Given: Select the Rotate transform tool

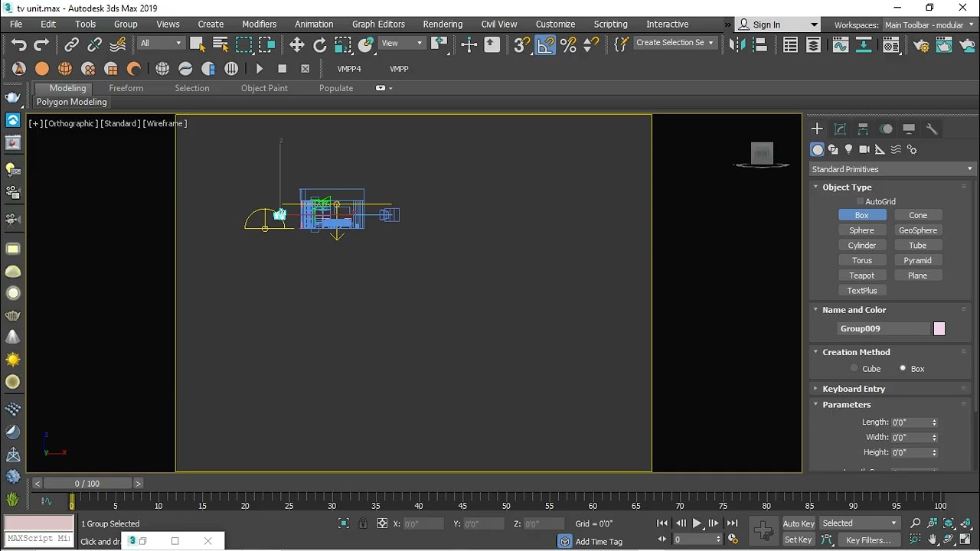Looking at the screenshot, I should pyautogui.click(x=320, y=45).
